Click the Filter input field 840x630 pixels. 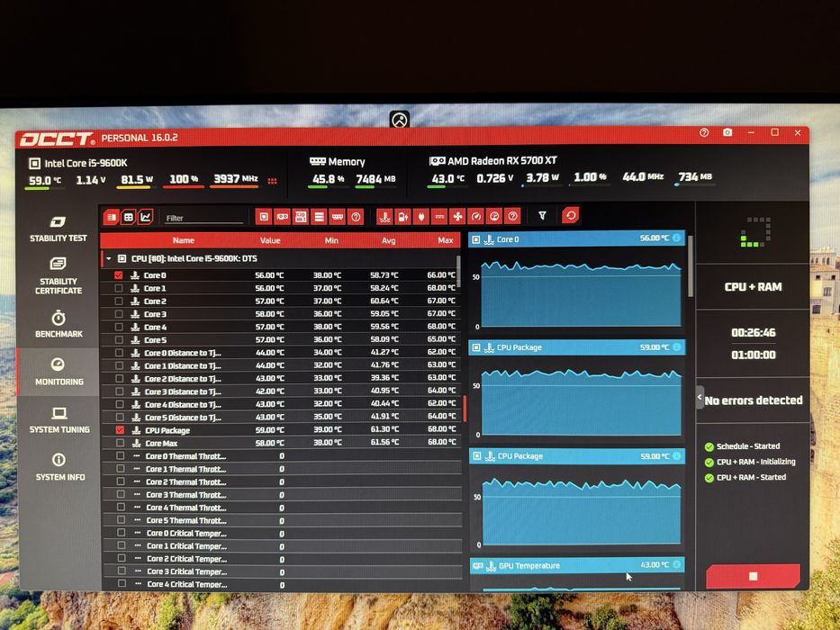[x=203, y=218]
